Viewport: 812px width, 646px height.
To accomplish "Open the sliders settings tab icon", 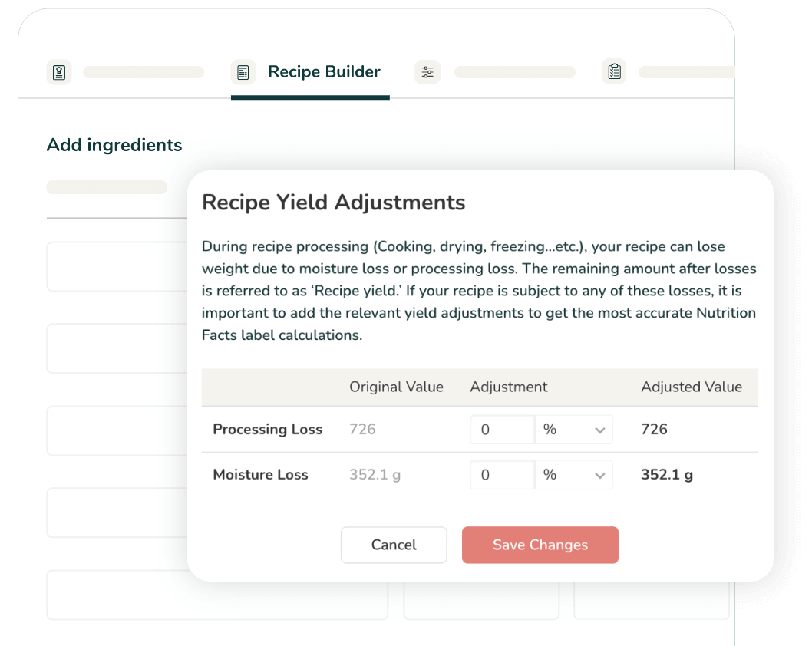I will (x=427, y=72).
